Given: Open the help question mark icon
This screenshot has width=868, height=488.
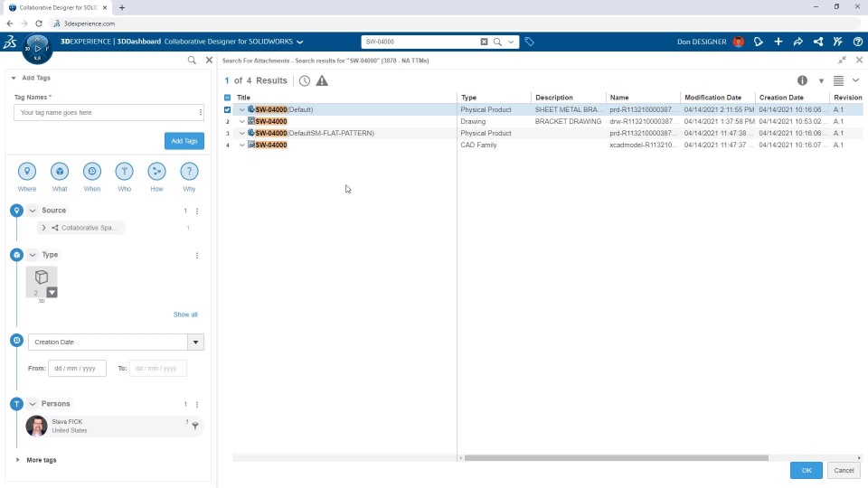Looking at the screenshot, I should (x=857, y=42).
